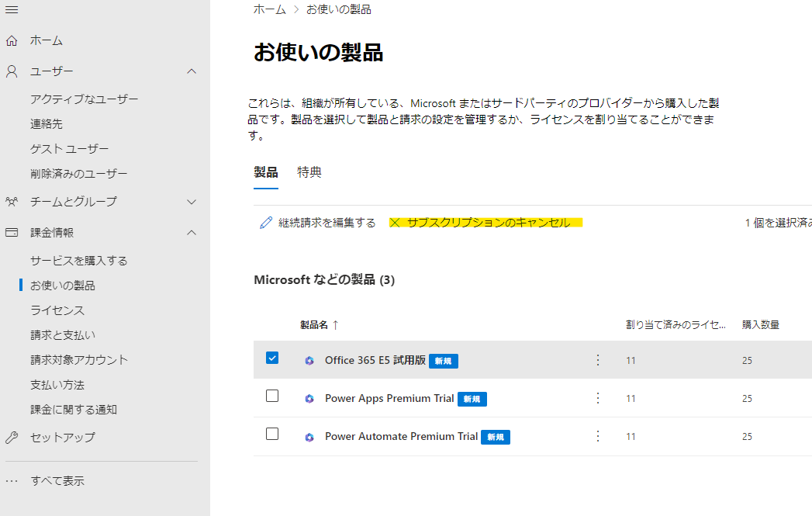
Task: Click 新規 badge on Office 365 E5 row
Action: 444,361
